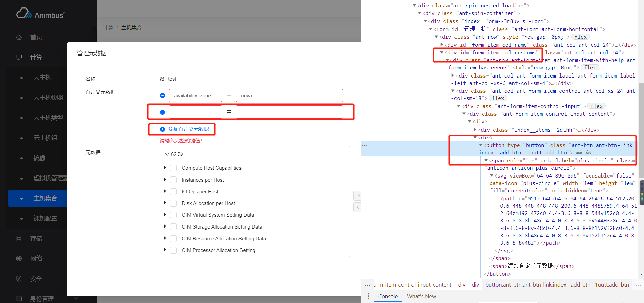Click the transfer left arrow button

[x=358, y=207]
